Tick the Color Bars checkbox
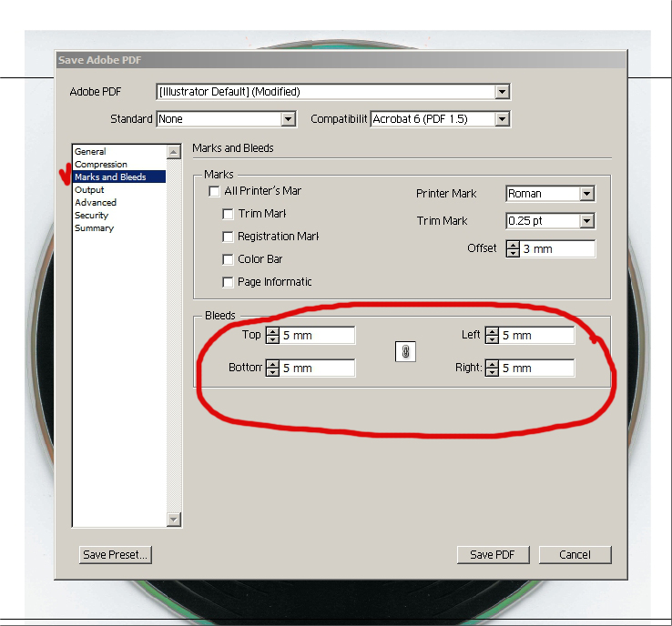Image resolution: width=672 pixels, height=626 pixels. coord(228,259)
